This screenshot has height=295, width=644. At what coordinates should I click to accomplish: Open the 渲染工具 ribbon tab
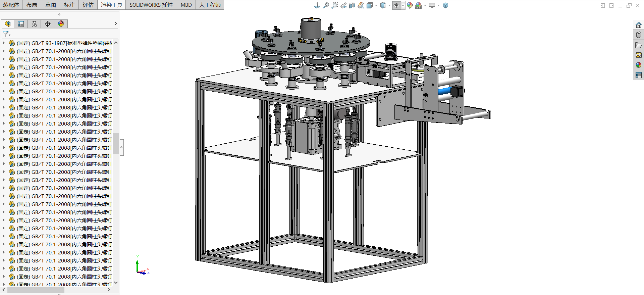[112, 5]
